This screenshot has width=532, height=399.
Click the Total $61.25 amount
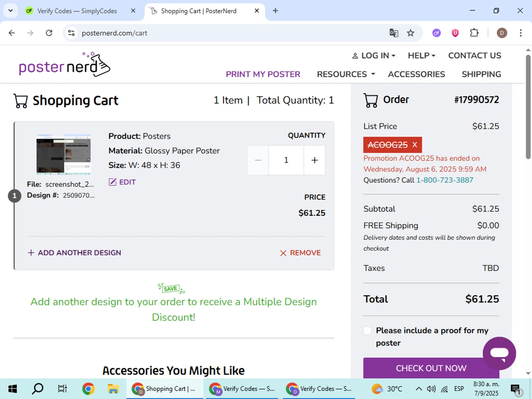[x=482, y=299]
